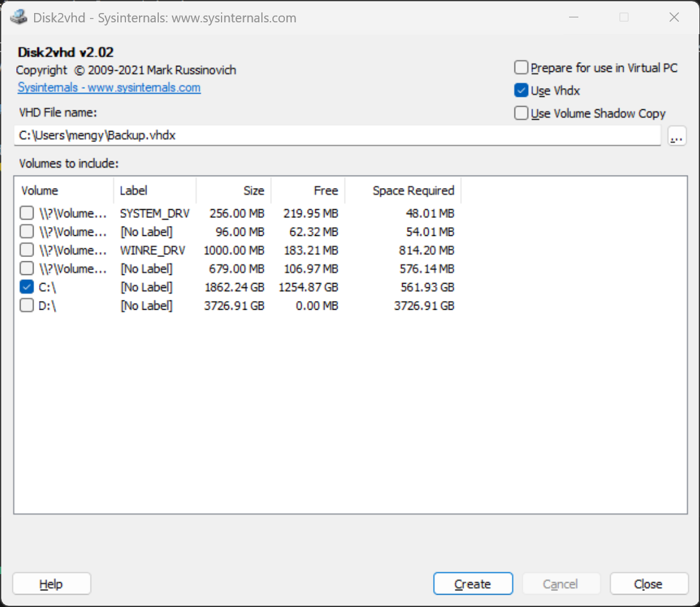Enable Use Volume Shadow Copy

coord(521,113)
